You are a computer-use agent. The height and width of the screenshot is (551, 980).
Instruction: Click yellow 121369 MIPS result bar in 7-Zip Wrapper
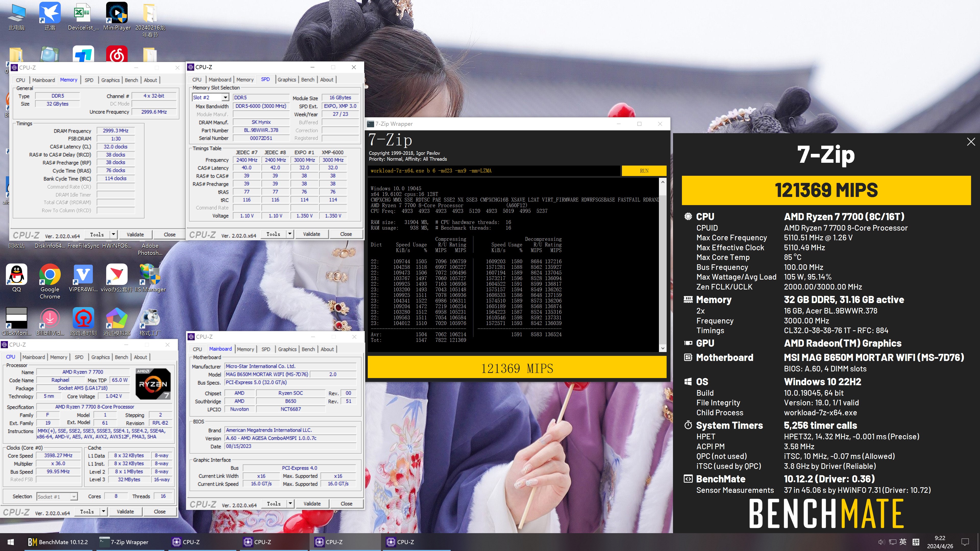pyautogui.click(x=517, y=367)
